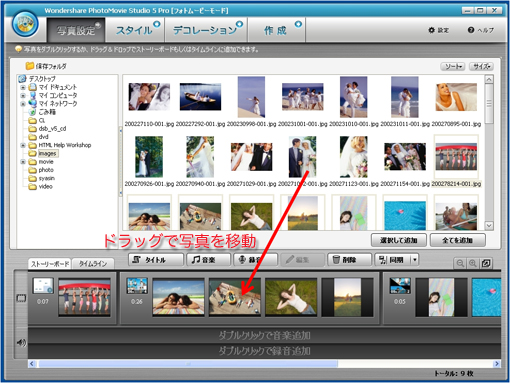The image size is (510, 383).
Task: Expand the マイ コンピュータ node
Action: pyautogui.click(x=23, y=96)
